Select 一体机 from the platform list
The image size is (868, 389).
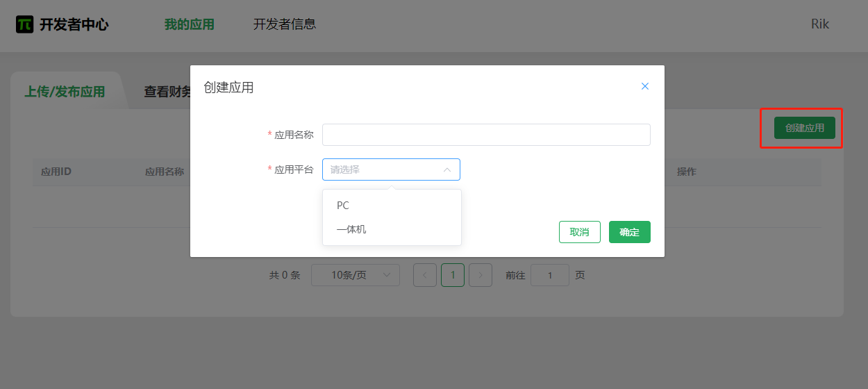click(x=392, y=229)
